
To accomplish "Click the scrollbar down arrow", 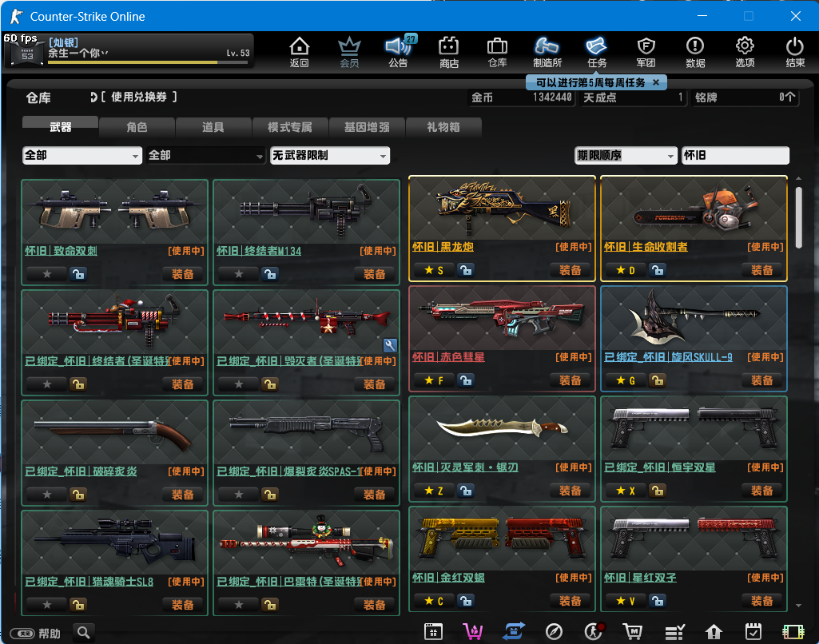I will click(x=798, y=606).
